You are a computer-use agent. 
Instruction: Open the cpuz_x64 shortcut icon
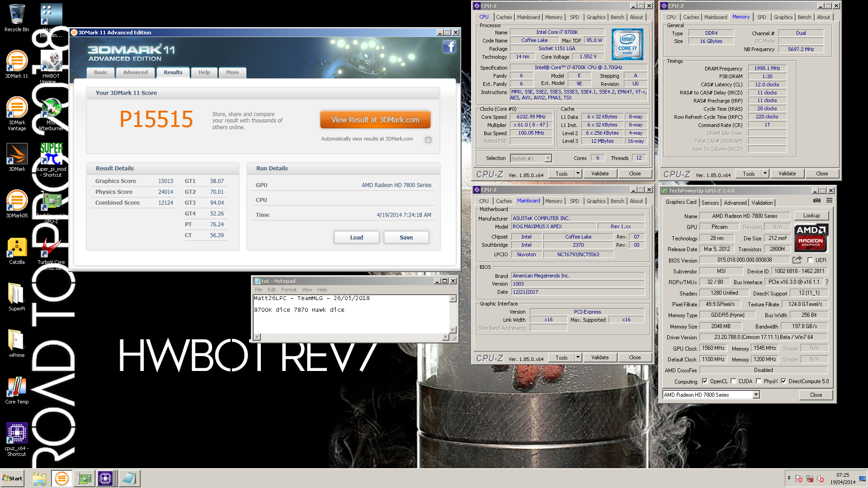pyautogui.click(x=17, y=439)
